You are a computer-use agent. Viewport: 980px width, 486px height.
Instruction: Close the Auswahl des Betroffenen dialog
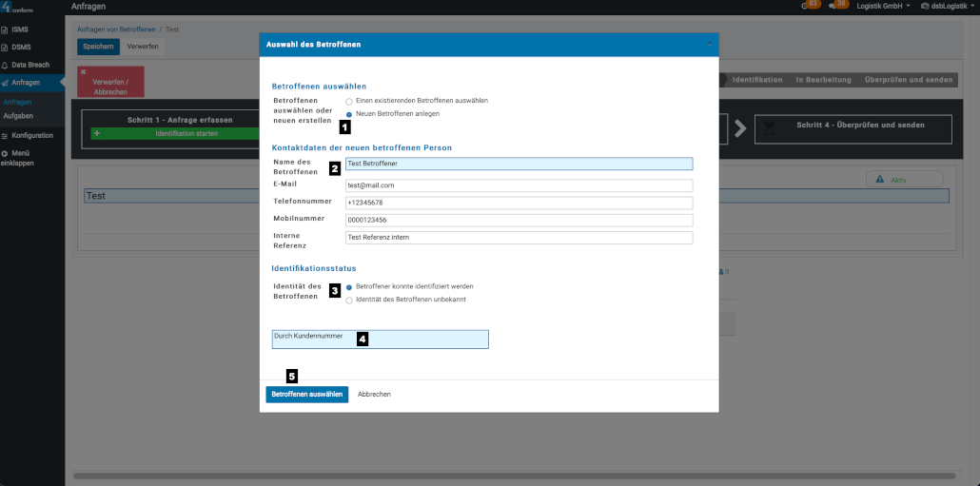[708, 44]
